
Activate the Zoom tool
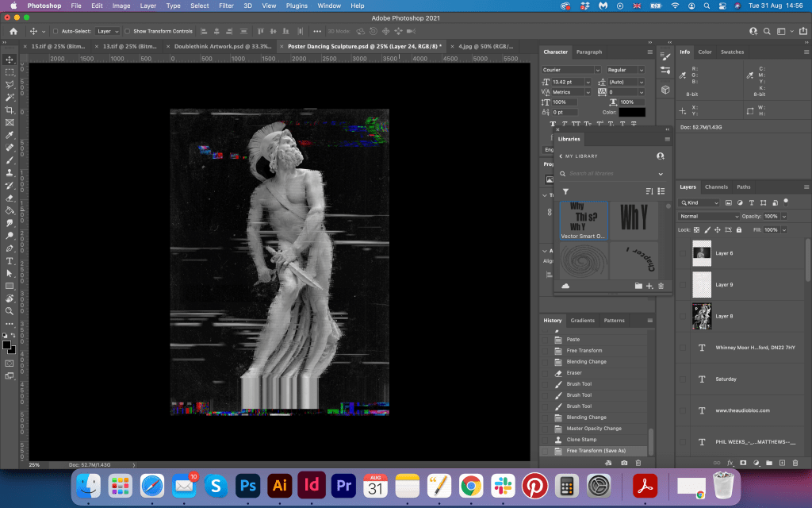coord(10,311)
